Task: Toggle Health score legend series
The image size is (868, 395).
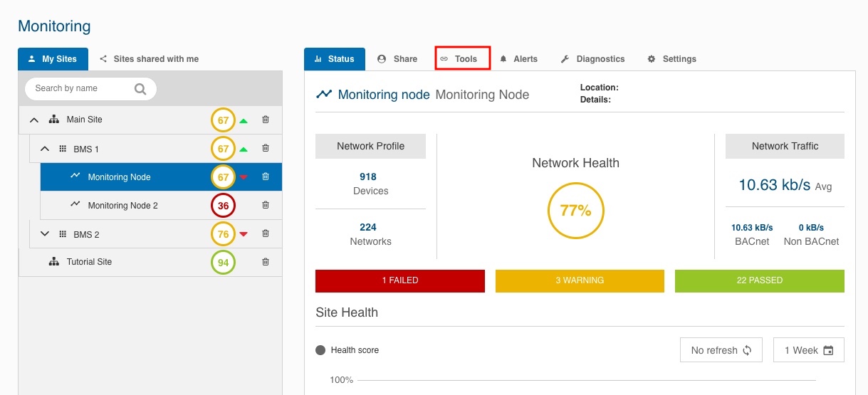Action: [x=347, y=350]
